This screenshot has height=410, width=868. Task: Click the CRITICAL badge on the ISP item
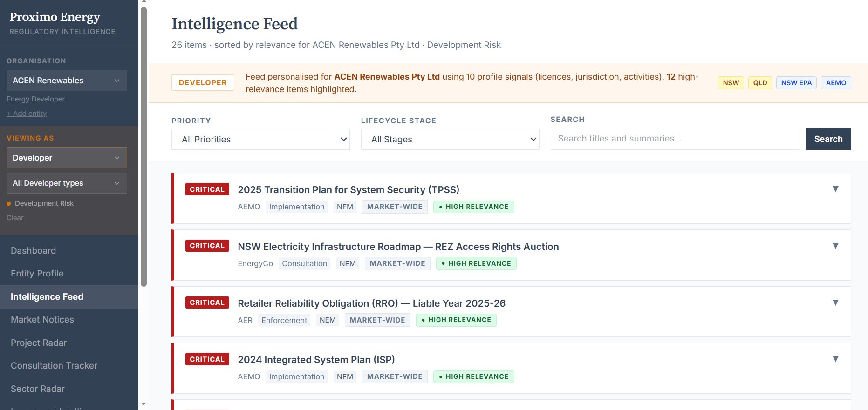207,359
